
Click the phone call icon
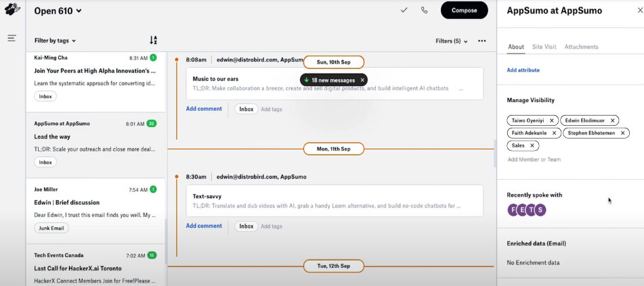tap(425, 10)
